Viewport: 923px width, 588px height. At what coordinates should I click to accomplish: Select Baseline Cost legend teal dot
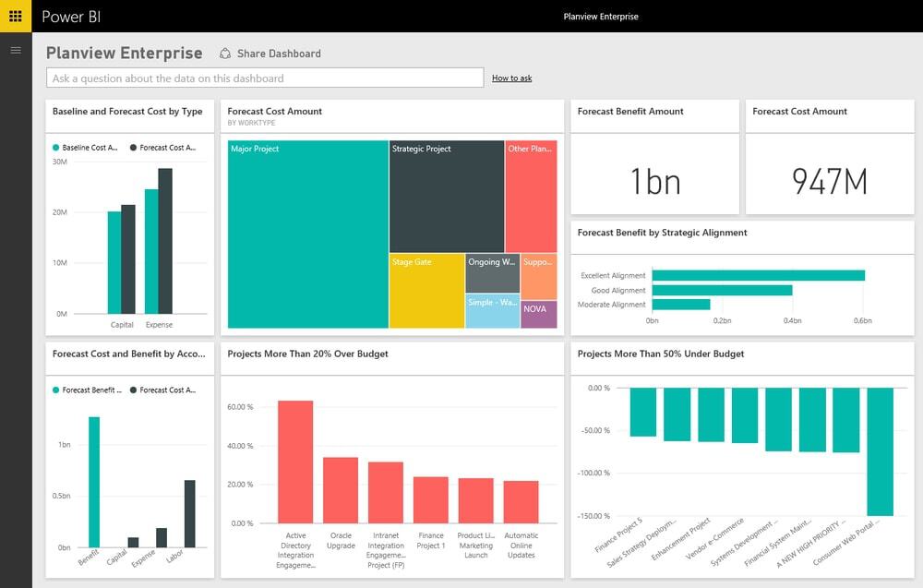point(56,148)
